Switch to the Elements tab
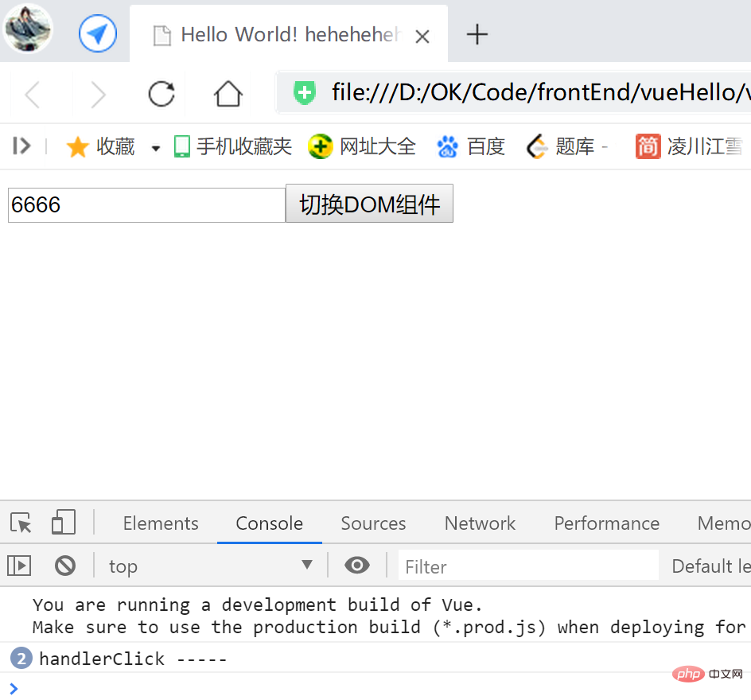Image resolution: width=751 pixels, height=700 pixels. (160, 523)
